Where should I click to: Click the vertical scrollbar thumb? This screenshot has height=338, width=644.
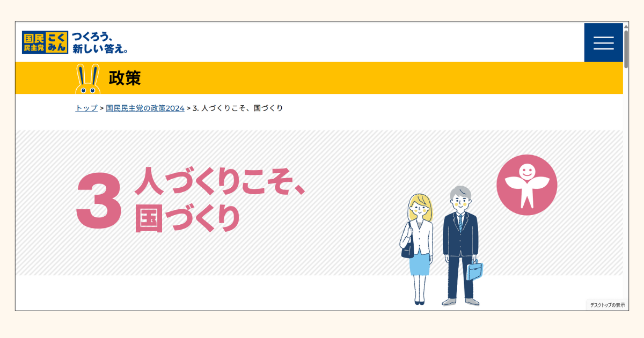click(626, 48)
